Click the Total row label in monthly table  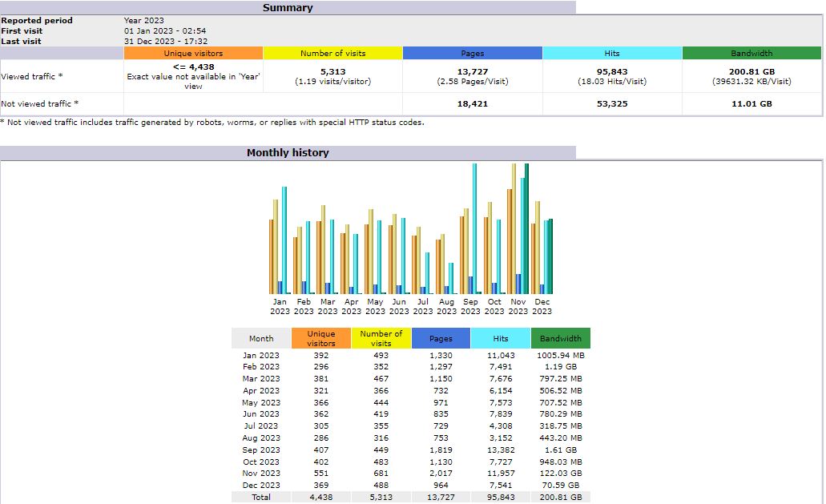click(x=261, y=498)
